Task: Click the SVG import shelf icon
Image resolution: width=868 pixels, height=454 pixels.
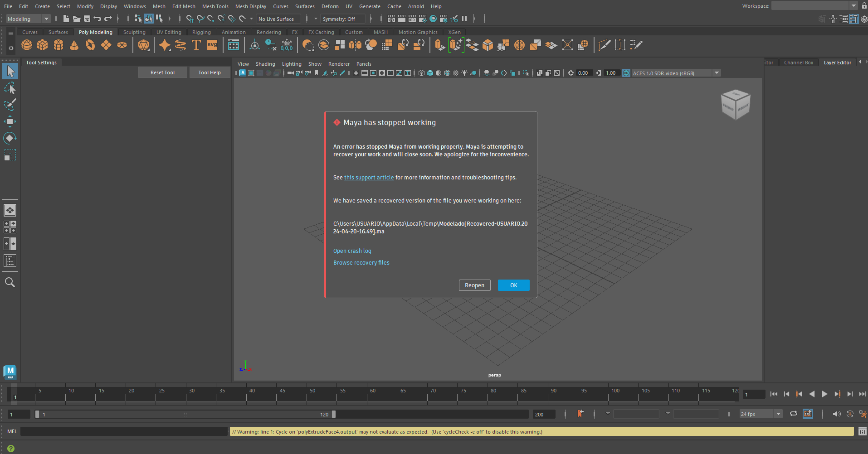Action: (212, 45)
